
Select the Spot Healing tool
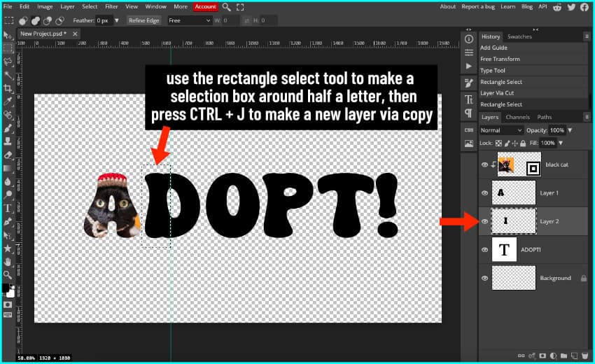[x=8, y=115]
